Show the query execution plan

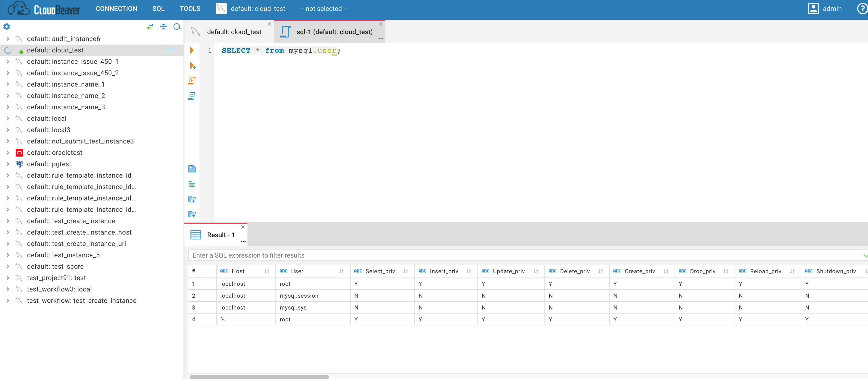coord(192,95)
